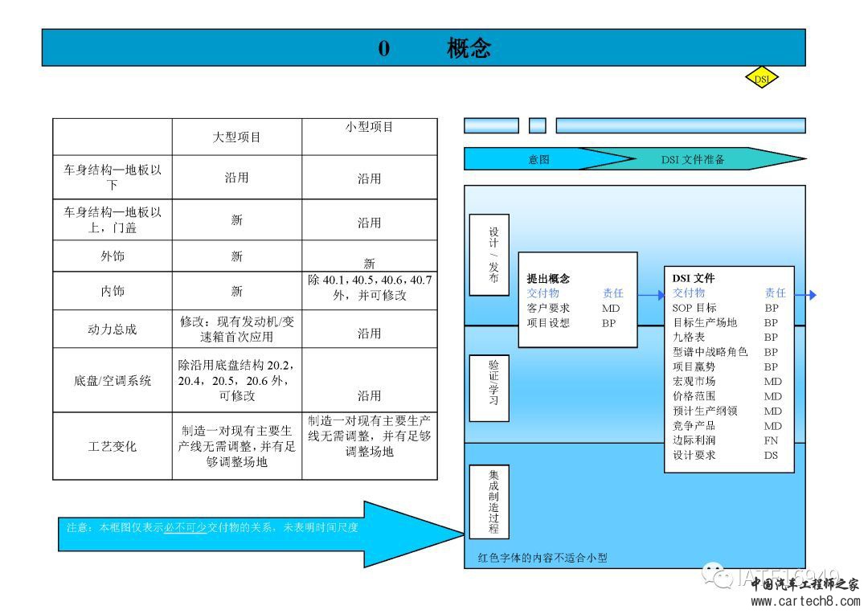This screenshot has height=614, width=868.
Task: Click the 小型项目 column header
Action: [369, 128]
